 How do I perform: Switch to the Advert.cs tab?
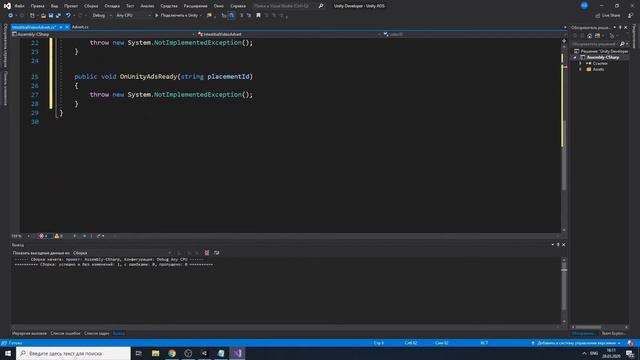click(x=80, y=27)
